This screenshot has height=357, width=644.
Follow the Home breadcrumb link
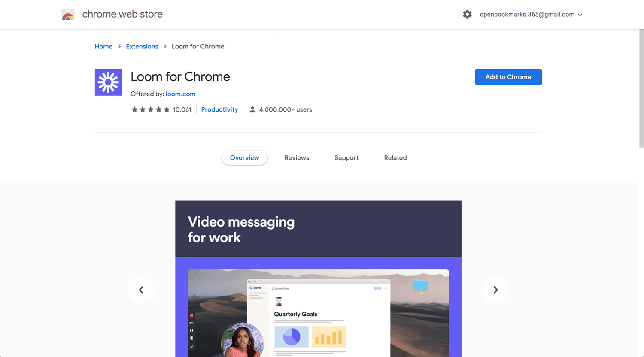[103, 46]
